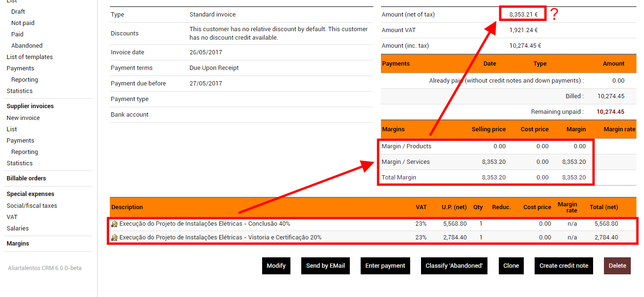Image resolution: width=644 pixels, height=297 pixels.
Task: Create a credit note
Action: 563,265
